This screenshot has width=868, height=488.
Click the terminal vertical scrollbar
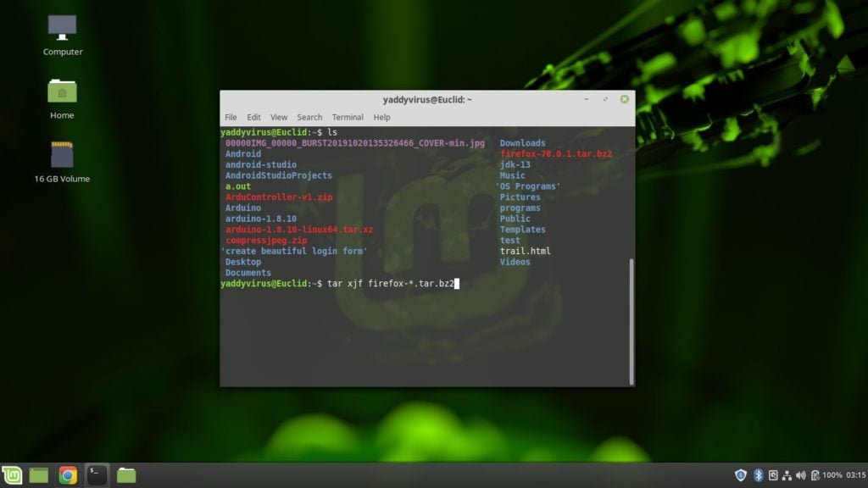632,321
